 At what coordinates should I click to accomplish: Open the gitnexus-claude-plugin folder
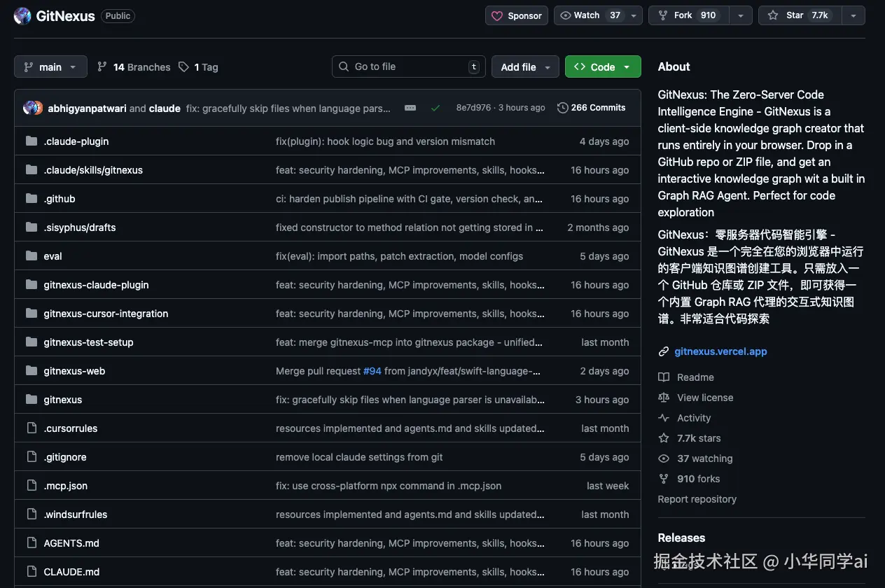coord(96,285)
